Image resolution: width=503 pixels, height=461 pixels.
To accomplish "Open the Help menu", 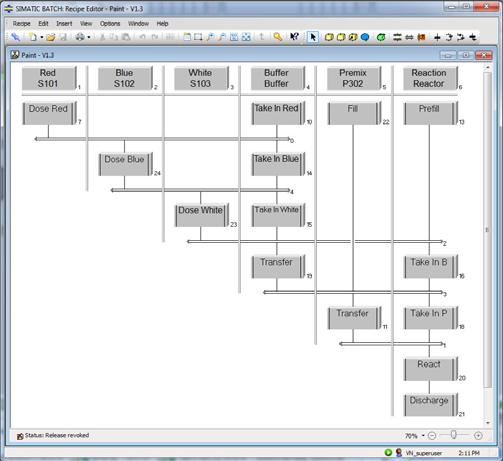I will [x=162, y=24].
